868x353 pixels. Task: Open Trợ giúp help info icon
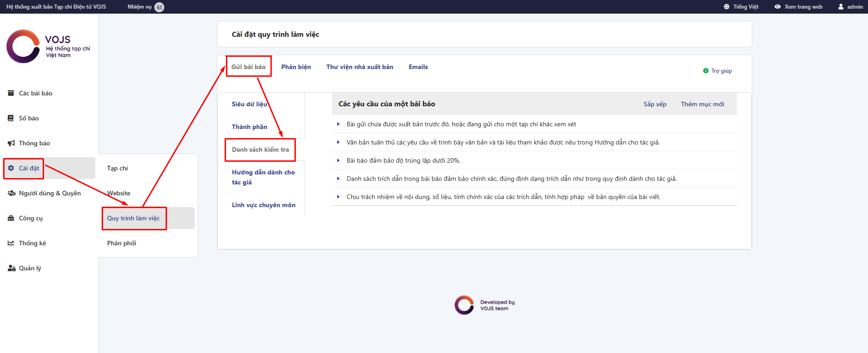click(706, 71)
